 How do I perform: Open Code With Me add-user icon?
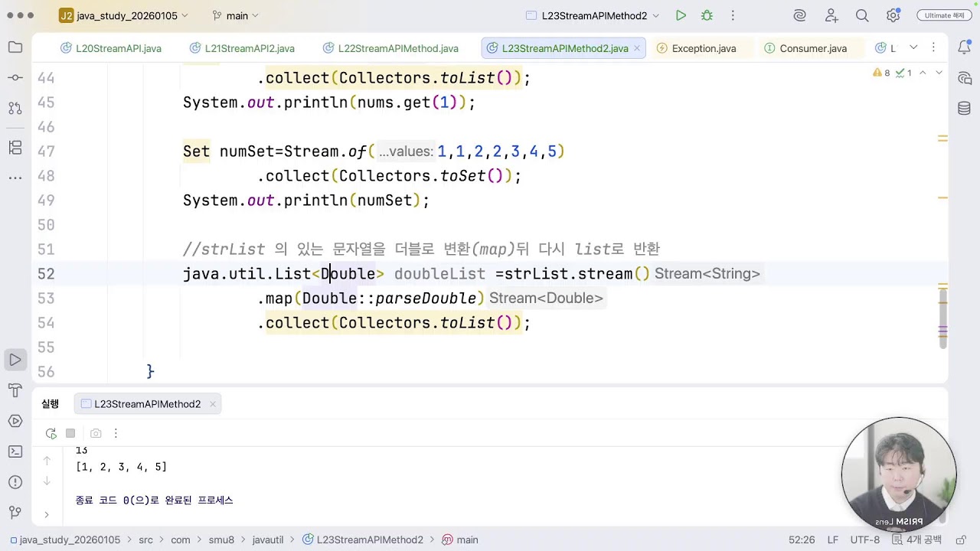click(x=831, y=15)
